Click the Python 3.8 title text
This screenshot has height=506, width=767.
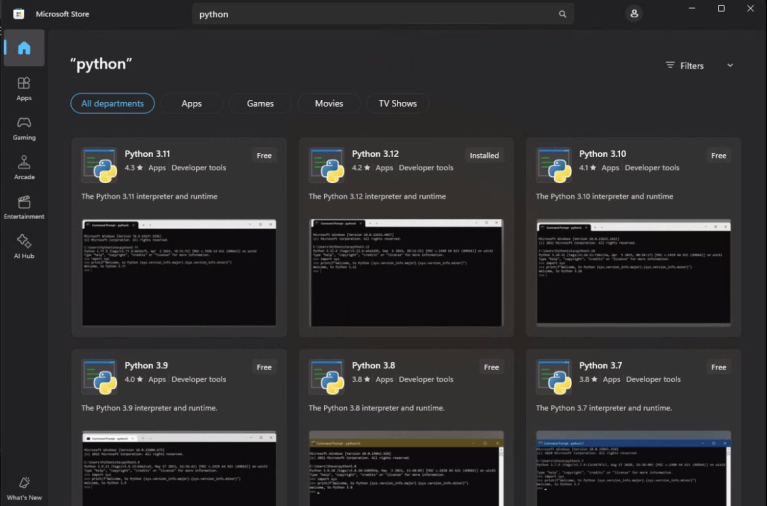pyautogui.click(x=373, y=366)
